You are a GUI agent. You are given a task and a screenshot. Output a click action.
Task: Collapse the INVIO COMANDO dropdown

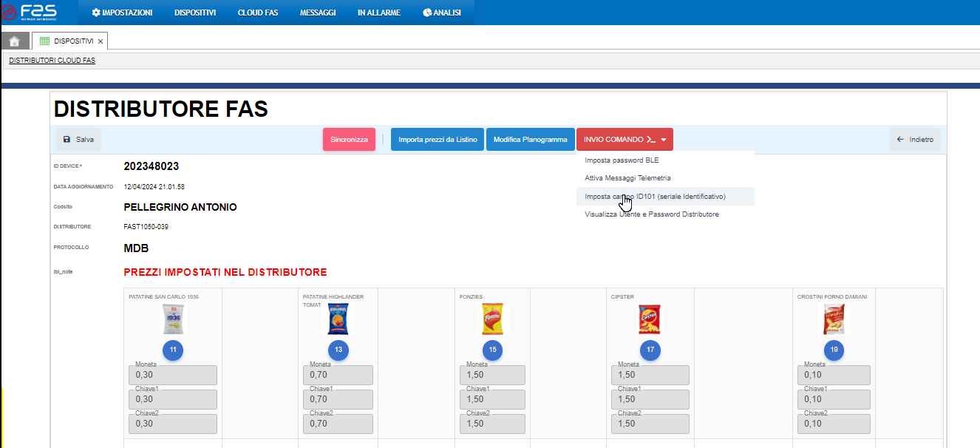625,139
